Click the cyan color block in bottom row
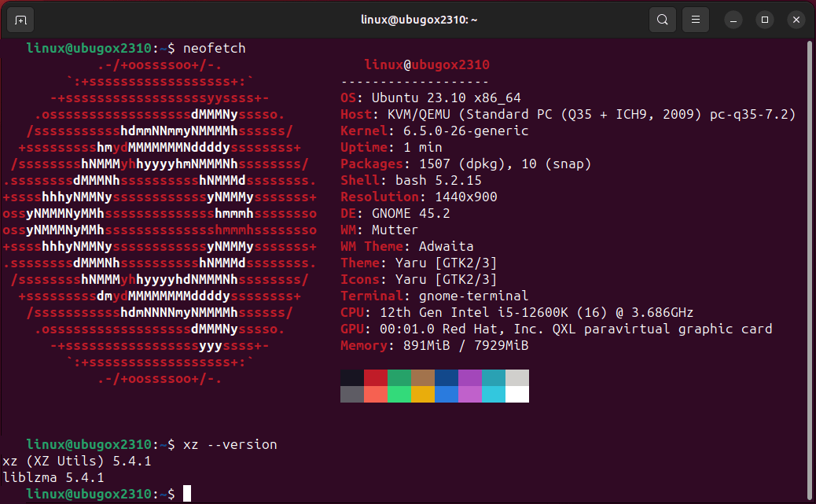This screenshot has width=816, height=504. [x=494, y=394]
